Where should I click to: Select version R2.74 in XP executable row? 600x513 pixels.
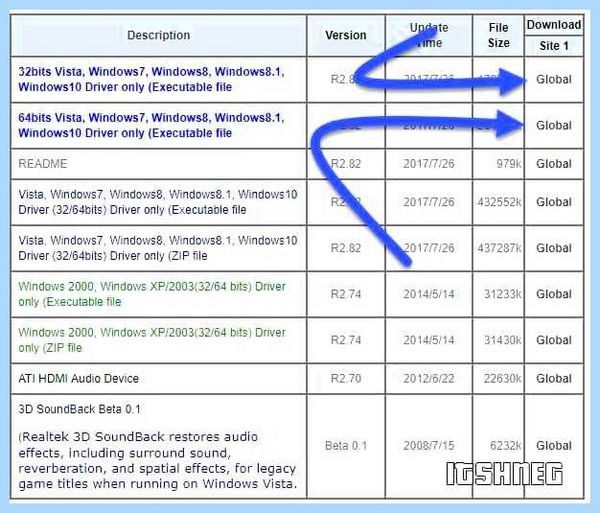(x=346, y=294)
